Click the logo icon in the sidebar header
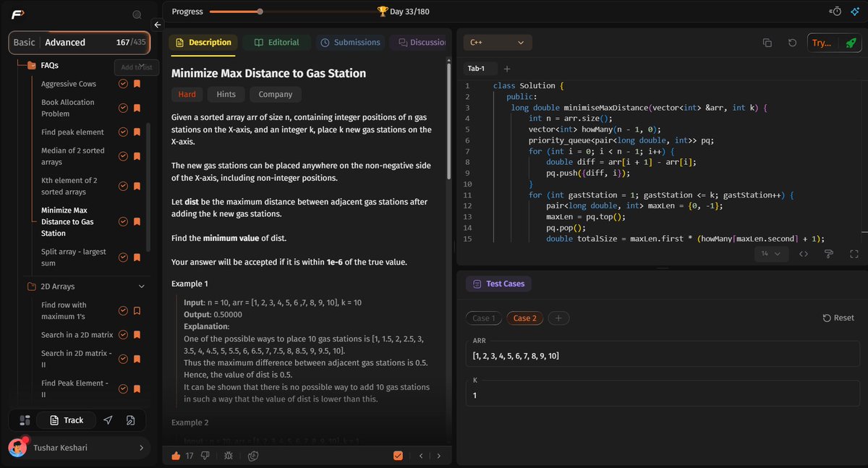 (19, 14)
